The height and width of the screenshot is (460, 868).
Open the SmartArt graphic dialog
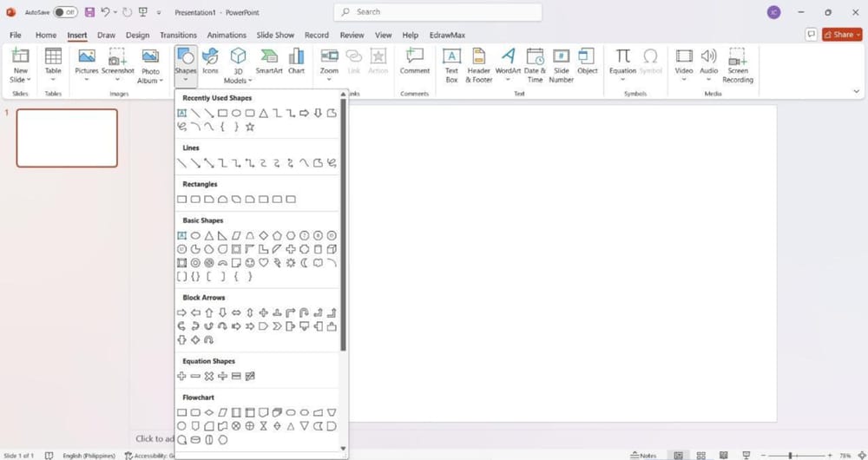click(x=269, y=62)
